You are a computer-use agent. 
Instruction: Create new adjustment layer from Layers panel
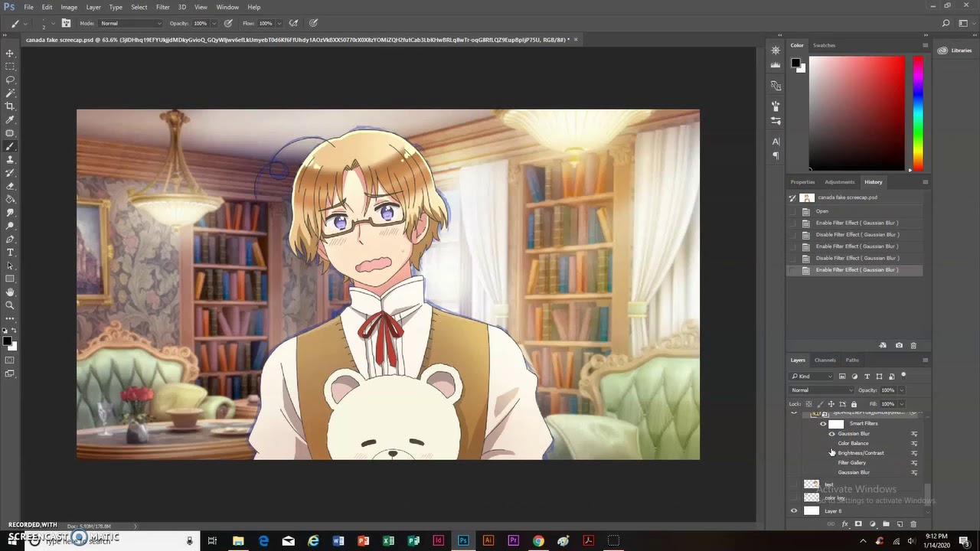click(872, 524)
